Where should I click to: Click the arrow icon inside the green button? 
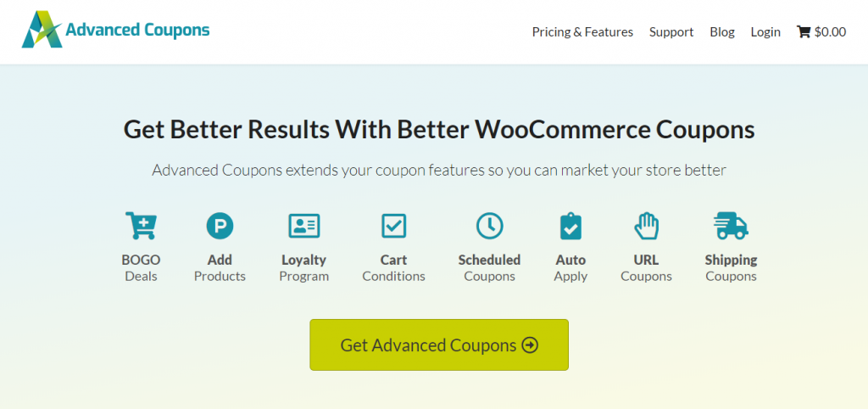(x=530, y=346)
